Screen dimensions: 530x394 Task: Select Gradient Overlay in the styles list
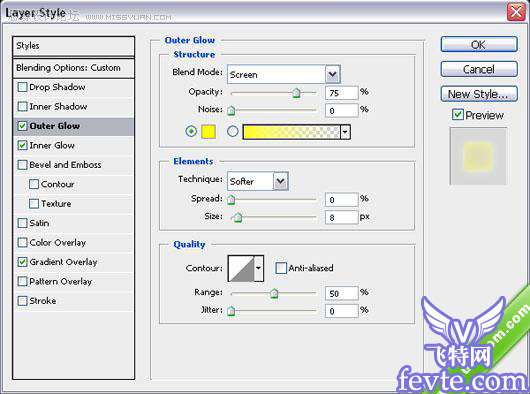(63, 262)
